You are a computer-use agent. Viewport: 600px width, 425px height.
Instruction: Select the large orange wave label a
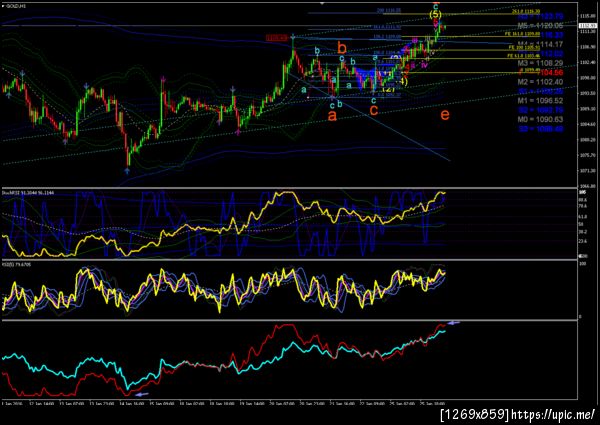point(333,115)
